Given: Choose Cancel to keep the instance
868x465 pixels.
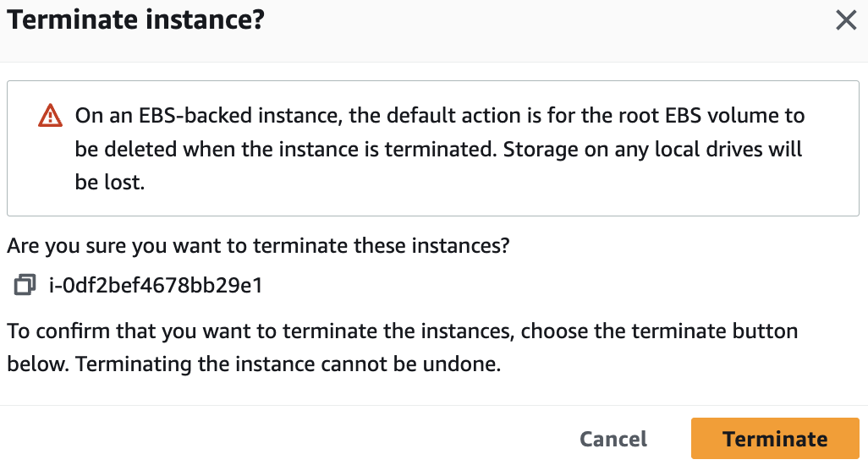Looking at the screenshot, I should click(x=613, y=439).
